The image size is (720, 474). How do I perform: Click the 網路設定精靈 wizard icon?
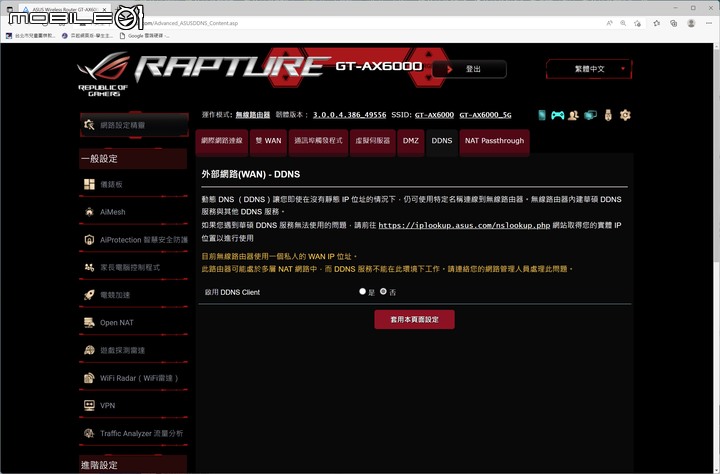click(x=89, y=124)
